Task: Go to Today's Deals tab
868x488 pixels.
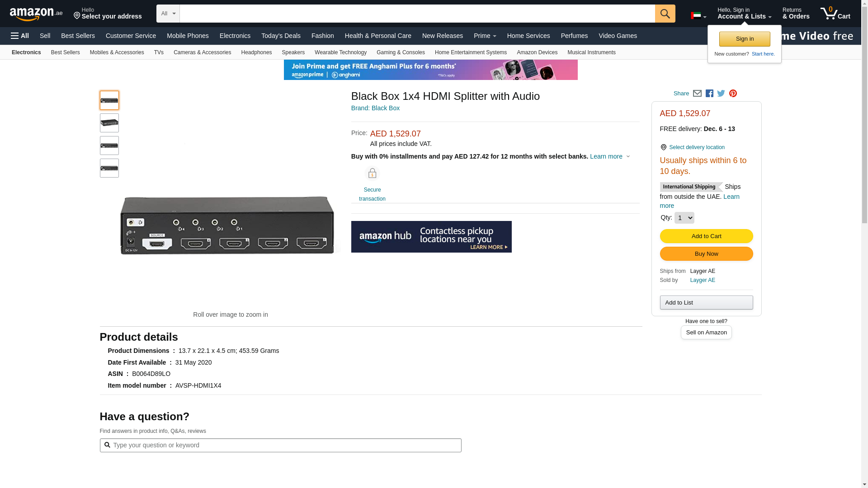Action: (x=281, y=36)
